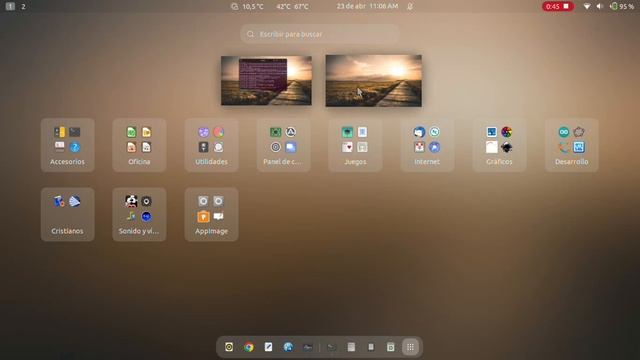Stop the 0:45 screen recording

(x=558, y=7)
